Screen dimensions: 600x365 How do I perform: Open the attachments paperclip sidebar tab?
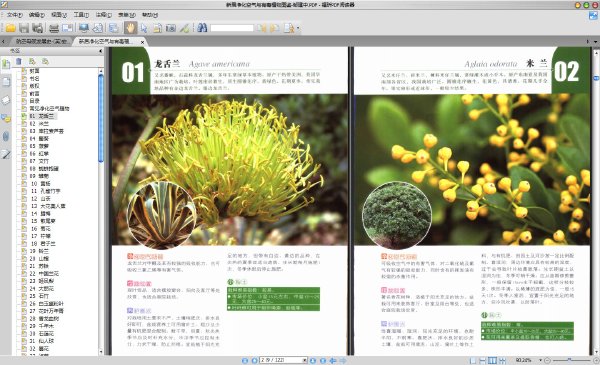pyautogui.click(x=6, y=136)
